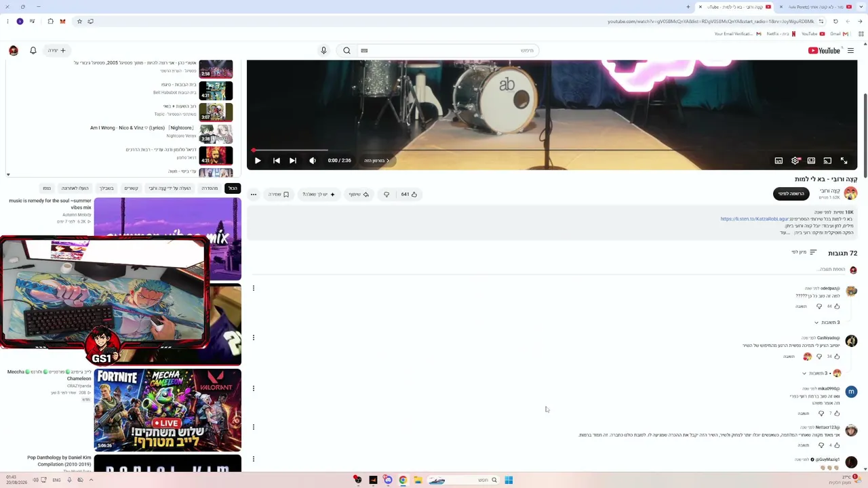Open more actions menu beside 'שמירה'
Viewport: 868px width, 488px height.
(x=254, y=195)
